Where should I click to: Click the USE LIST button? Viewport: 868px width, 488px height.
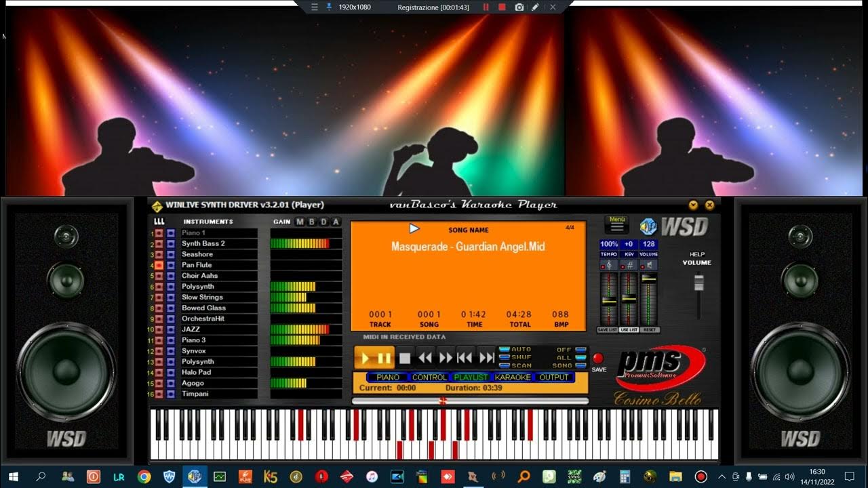click(629, 330)
